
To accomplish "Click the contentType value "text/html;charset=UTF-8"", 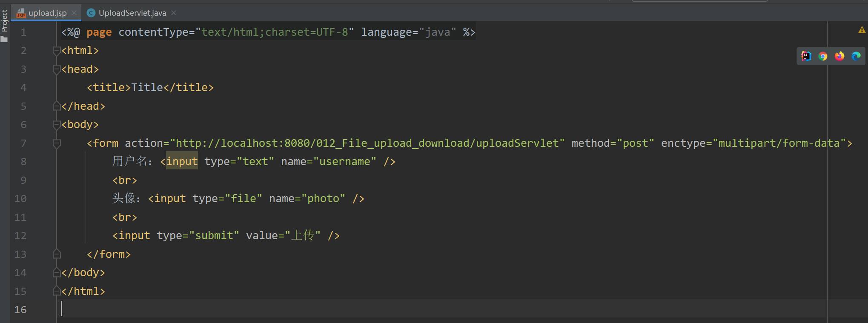I will (275, 32).
